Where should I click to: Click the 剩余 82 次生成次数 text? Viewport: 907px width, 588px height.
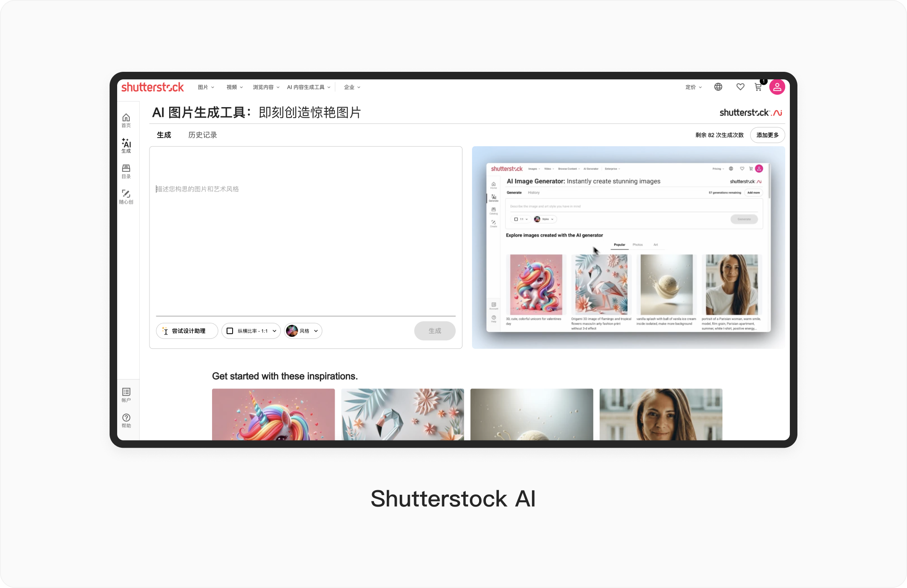click(719, 135)
